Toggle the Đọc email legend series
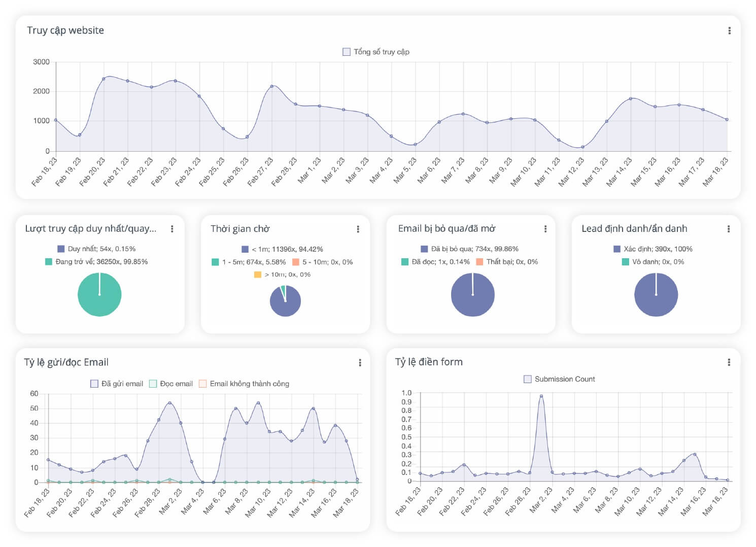The height and width of the screenshot is (547, 756). click(x=171, y=384)
